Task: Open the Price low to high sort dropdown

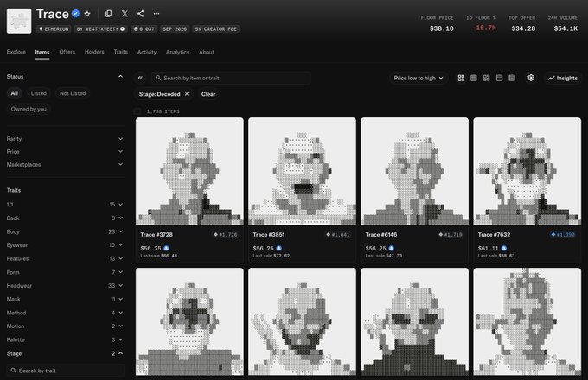Action: click(x=419, y=78)
